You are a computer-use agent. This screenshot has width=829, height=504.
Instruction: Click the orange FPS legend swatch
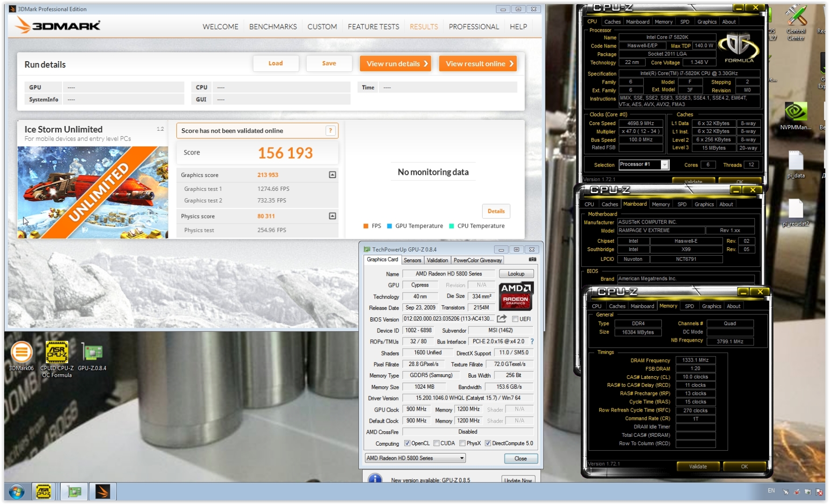[x=366, y=226]
